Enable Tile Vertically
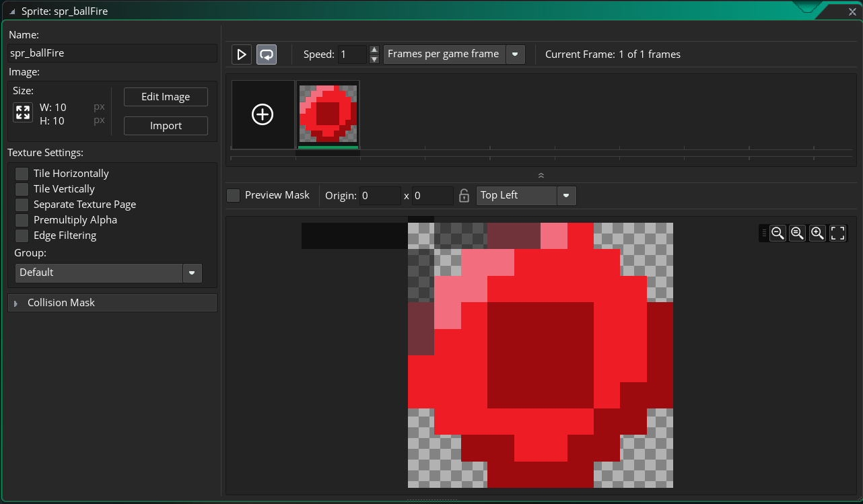 tap(22, 189)
